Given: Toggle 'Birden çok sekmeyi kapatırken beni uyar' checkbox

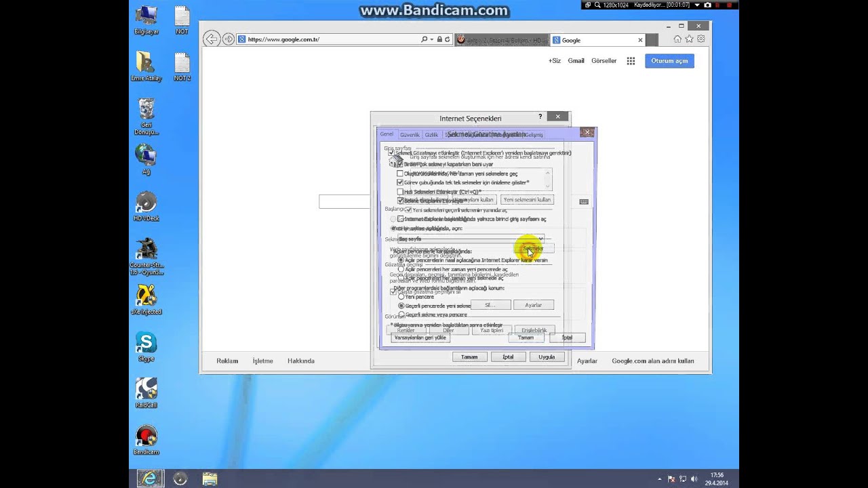Looking at the screenshot, I should point(399,164).
